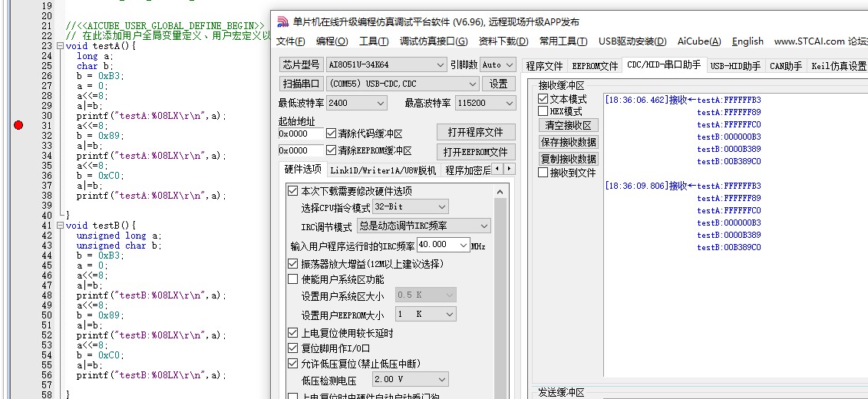This screenshot has width=868, height=399.
Task: Click 打开EEPROM文件 button
Action: coord(476,152)
